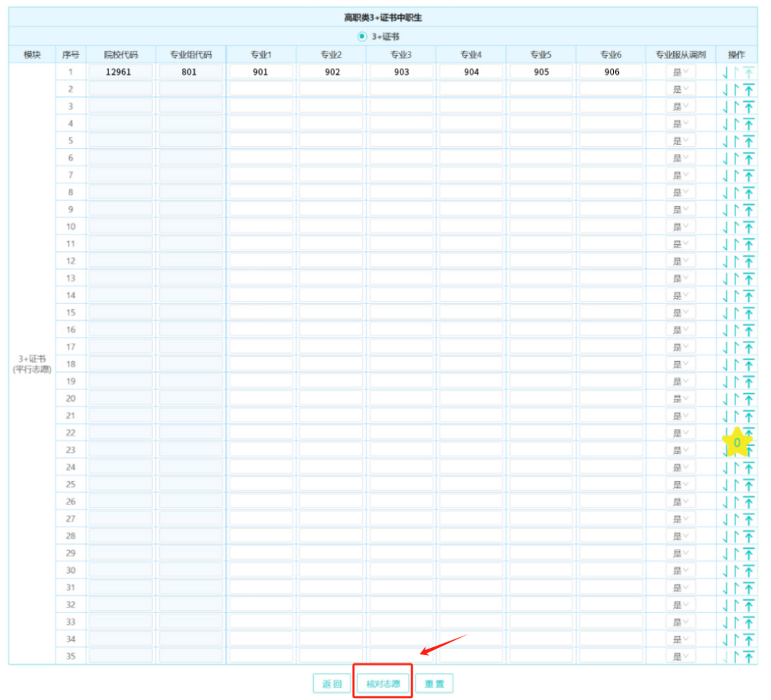Viewport: 771px width, 700px height.
Task: Click the 核对志愿 button
Action: [x=383, y=684]
